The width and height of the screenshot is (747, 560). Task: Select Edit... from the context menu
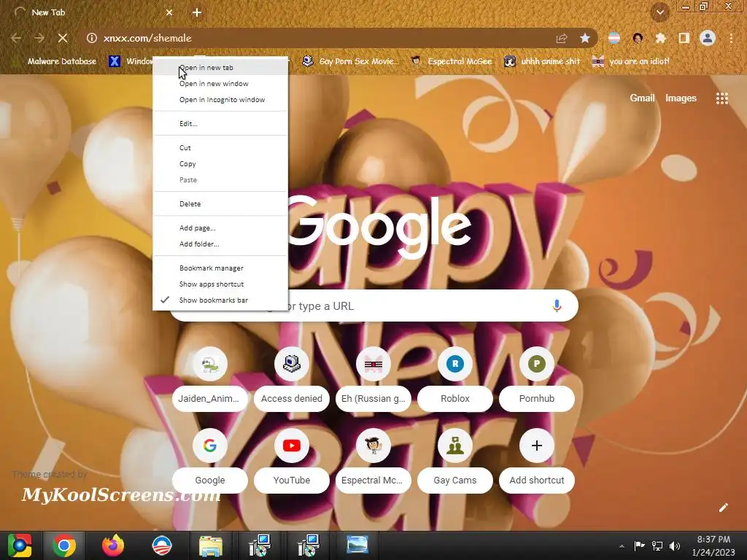(220, 123)
